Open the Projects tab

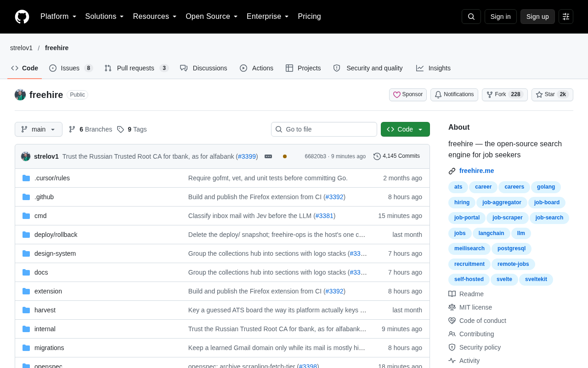point(303,68)
